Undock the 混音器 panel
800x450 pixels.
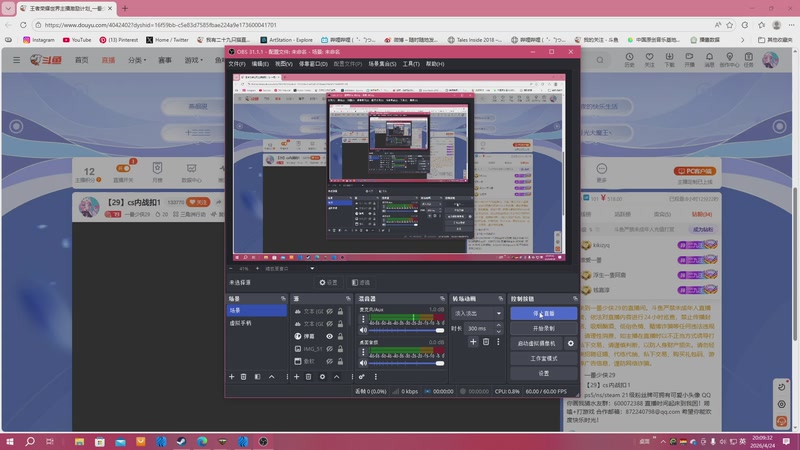tap(442, 298)
